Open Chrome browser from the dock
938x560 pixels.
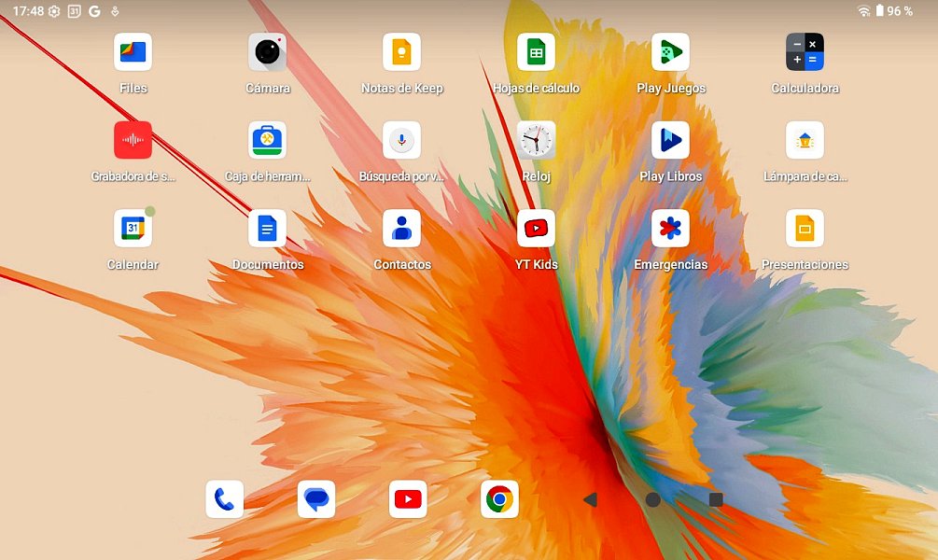click(499, 499)
